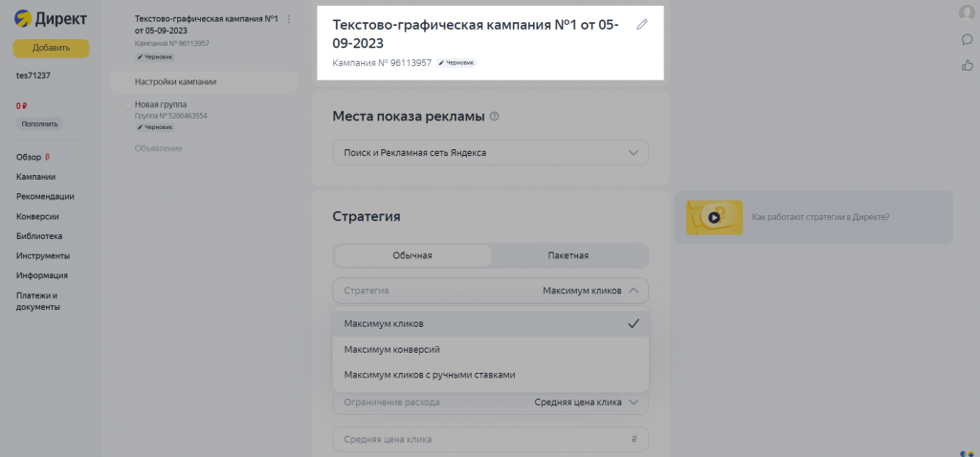980x457 pixels.
Task: Click campaign title in left panel
Action: [207, 25]
